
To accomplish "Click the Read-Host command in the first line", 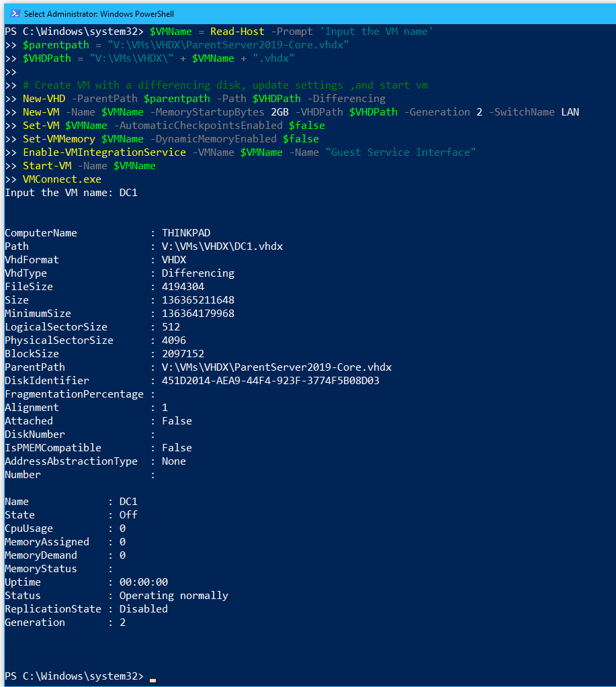I will click(x=237, y=32).
